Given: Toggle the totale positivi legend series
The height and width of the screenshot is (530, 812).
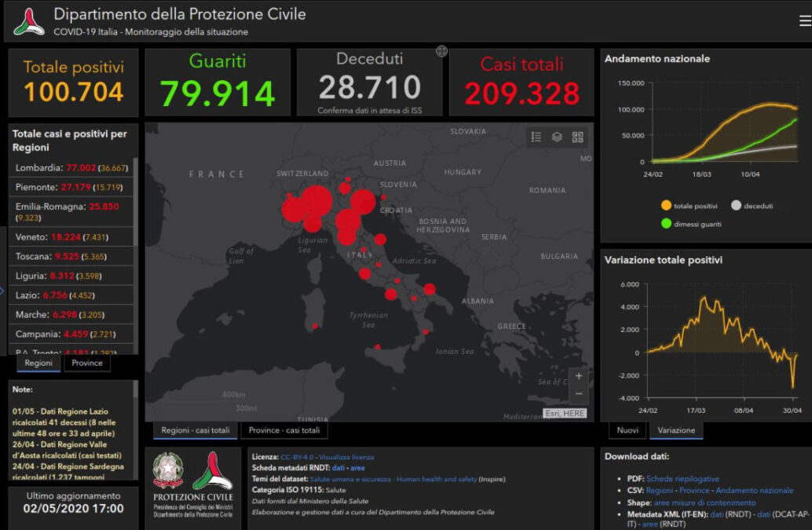Looking at the screenshot, I should [x=666, y=206].
